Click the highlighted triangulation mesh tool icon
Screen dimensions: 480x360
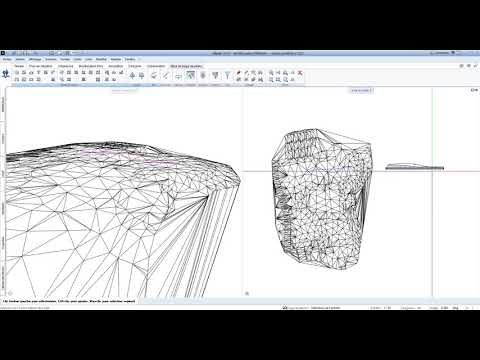click(x=190, y=76)
